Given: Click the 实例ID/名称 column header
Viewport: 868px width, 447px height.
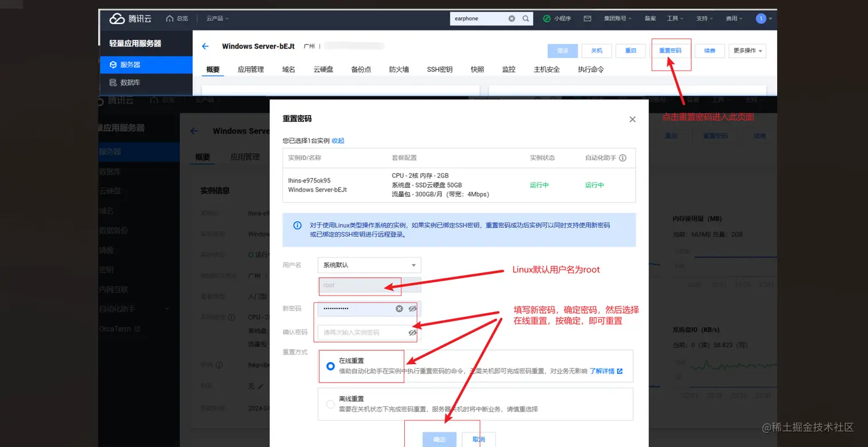Looking at the screenshot, I should click(x=304, y=158).
